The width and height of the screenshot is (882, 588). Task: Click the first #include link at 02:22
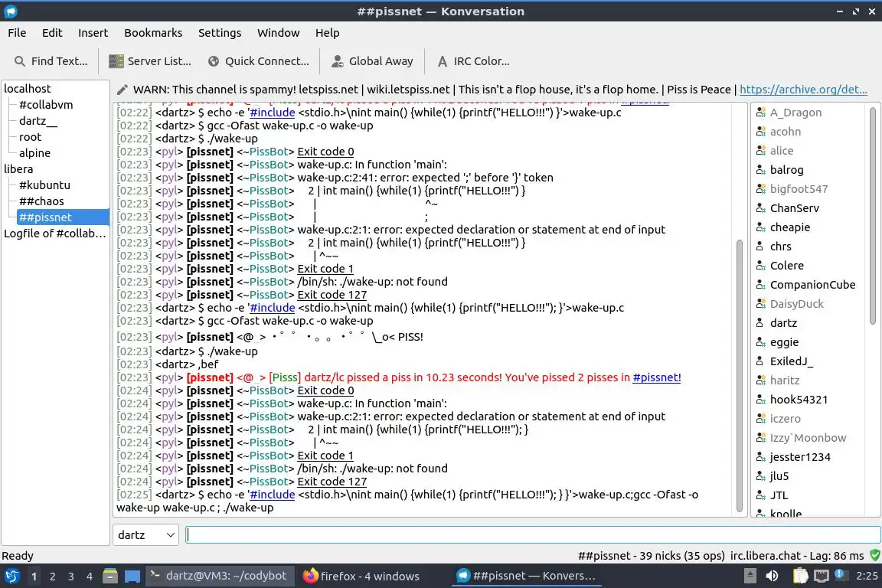pos(273,113)
